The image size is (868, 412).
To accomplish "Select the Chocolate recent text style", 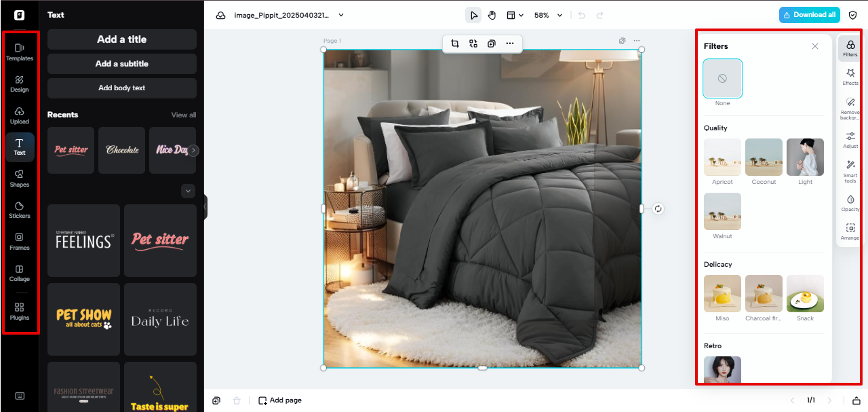I will click(x=122, y=150).
